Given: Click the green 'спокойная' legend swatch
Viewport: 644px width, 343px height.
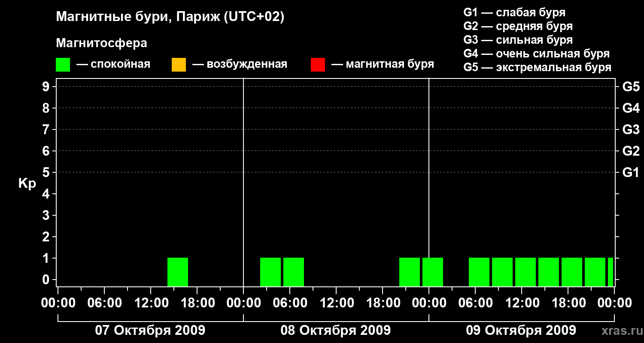Looking at the screenshot, I should 63,64.
